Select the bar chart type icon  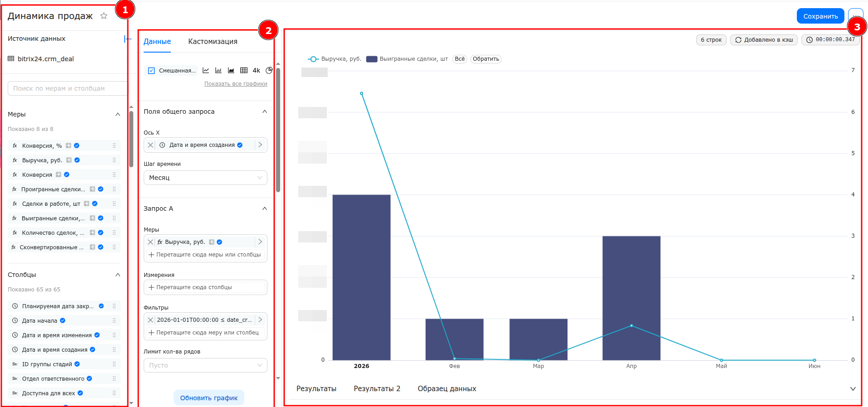[x=218, y=70]
